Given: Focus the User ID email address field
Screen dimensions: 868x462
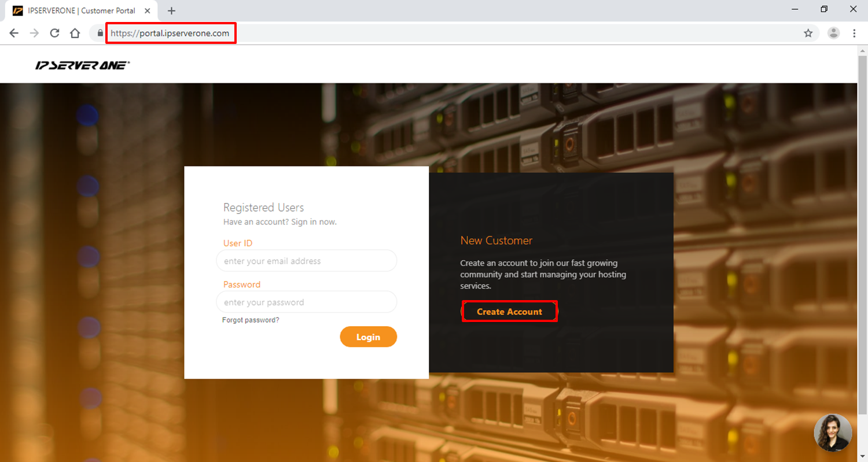Looking at the screenshot, I should coord(307,261).
